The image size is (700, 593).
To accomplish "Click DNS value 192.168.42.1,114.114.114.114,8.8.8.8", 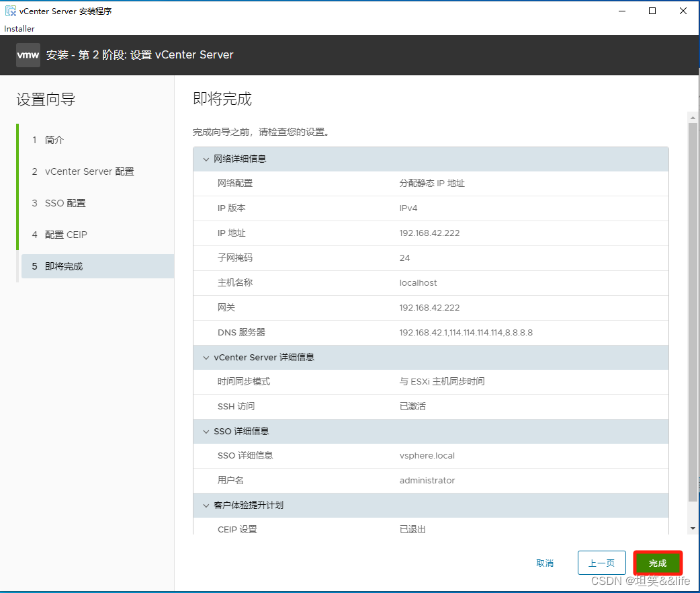I will [x=466, y=333].
